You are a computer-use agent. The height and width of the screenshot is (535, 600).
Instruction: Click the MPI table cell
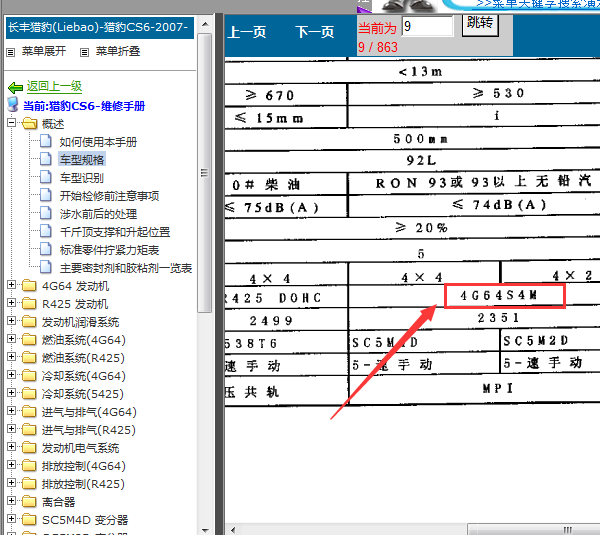[x=497, y=389]
